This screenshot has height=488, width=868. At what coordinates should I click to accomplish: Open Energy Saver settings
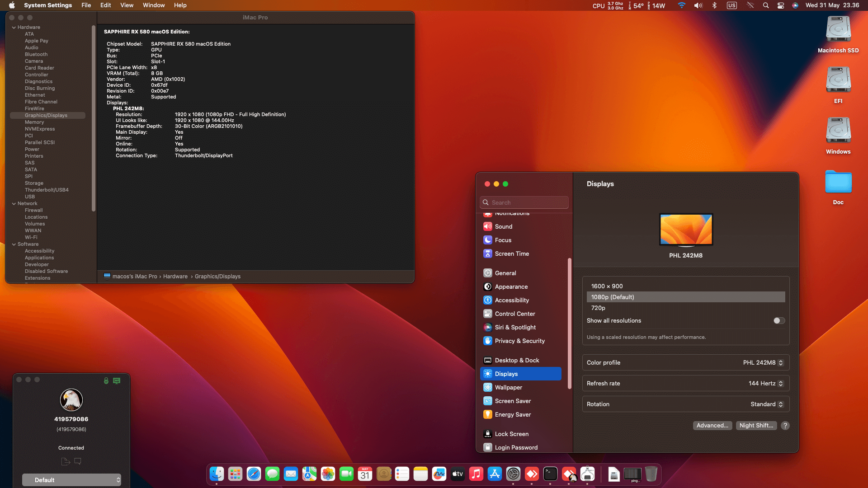click(x=513, y=414)
